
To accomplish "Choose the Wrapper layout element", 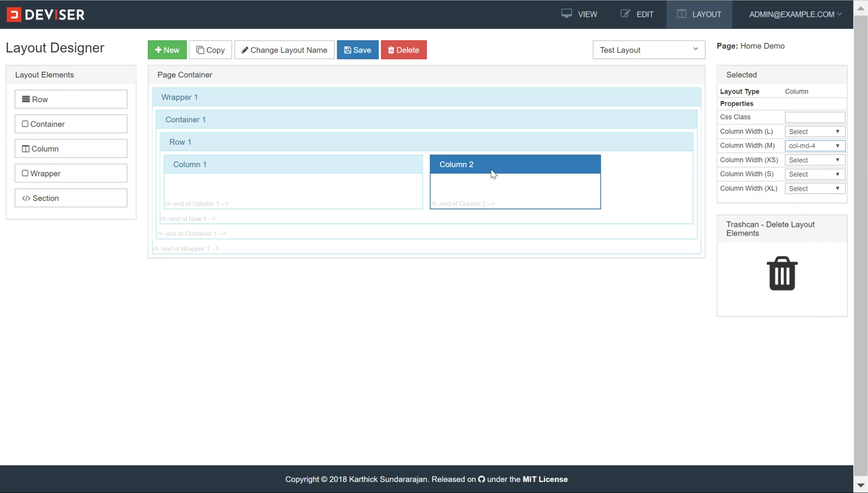I will [x=71, y=173].
